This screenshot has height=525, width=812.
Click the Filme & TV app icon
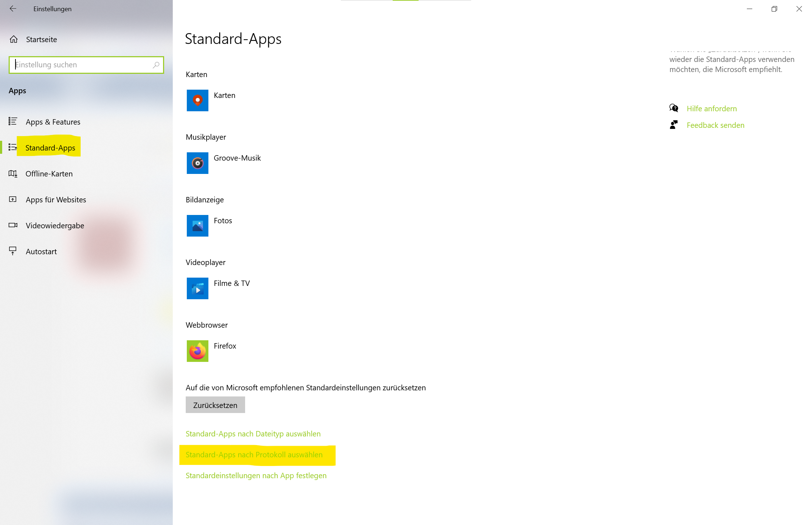click(197, 288)
